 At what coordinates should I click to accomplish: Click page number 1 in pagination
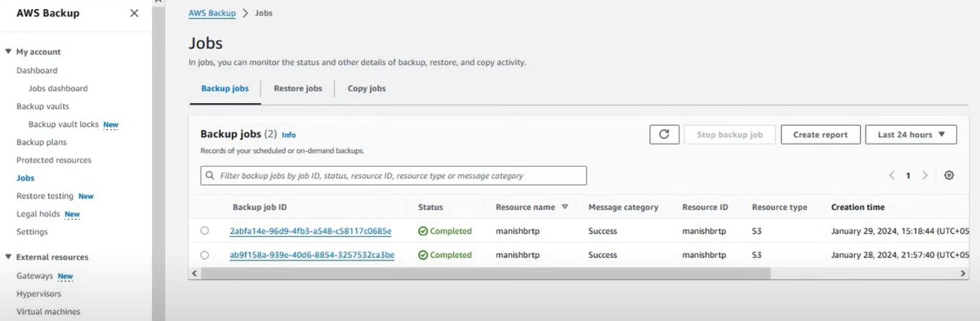(908, 176)
